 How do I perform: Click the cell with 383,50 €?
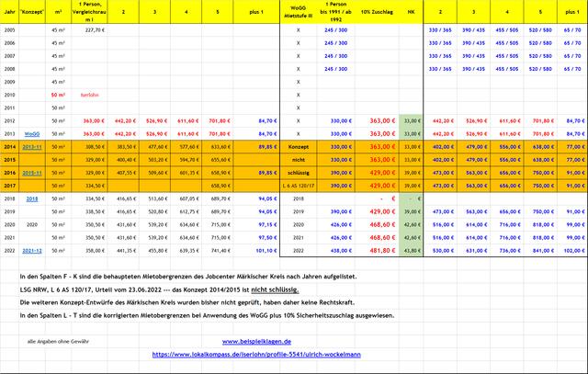123,147
